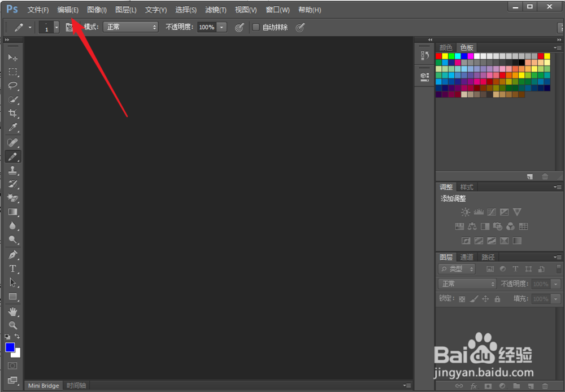This screenshot has height=392, width=565.
Task: Toggle lock image pixels brush icon
Action: (x=474, y=299)
